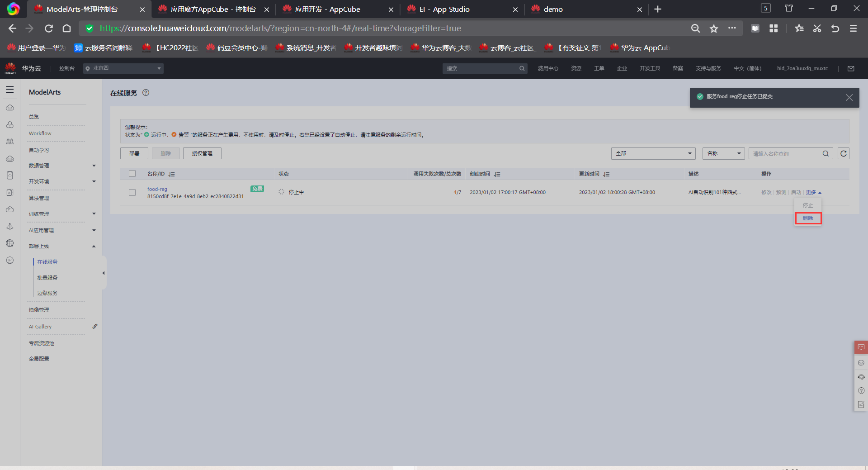Click the 授权管理 button
This screenshot has width=868, height=470.
[202, 153]
